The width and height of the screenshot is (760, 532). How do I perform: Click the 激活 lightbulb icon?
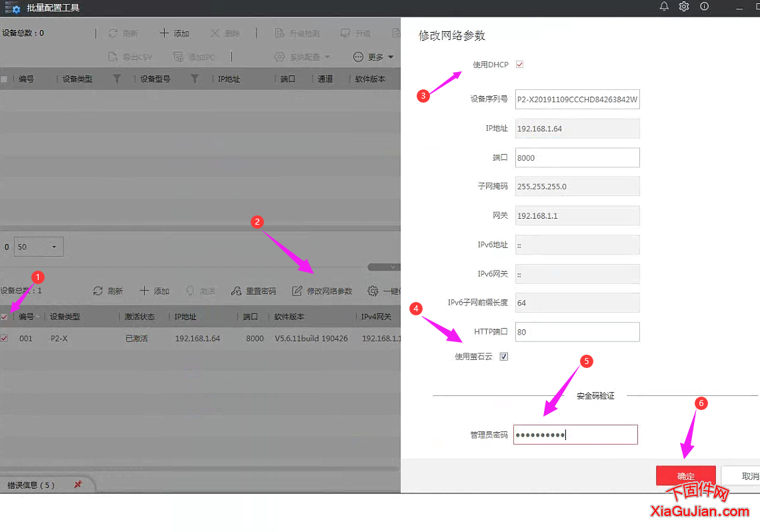click(x=190, y=291)
